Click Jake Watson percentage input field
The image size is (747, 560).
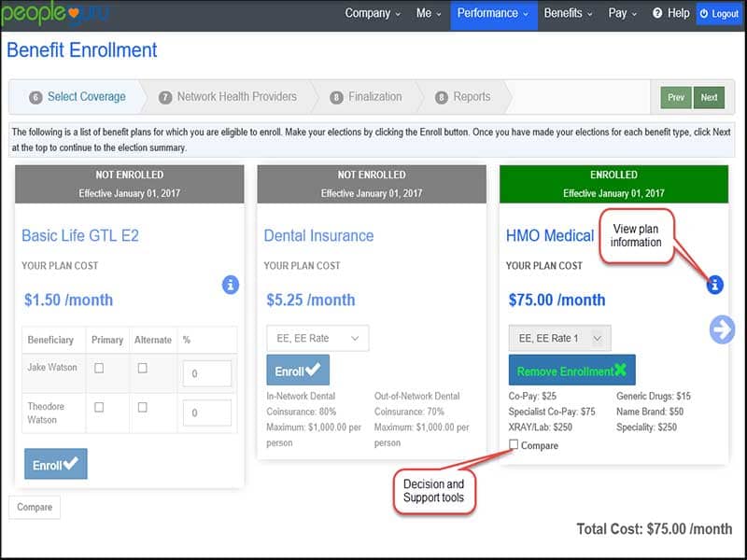[206, 373]
